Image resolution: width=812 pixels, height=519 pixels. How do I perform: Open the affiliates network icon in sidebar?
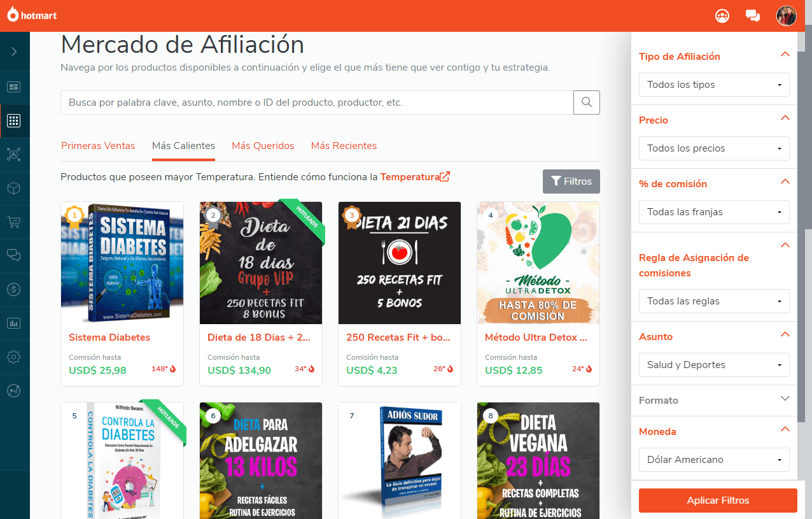(14, 154)
